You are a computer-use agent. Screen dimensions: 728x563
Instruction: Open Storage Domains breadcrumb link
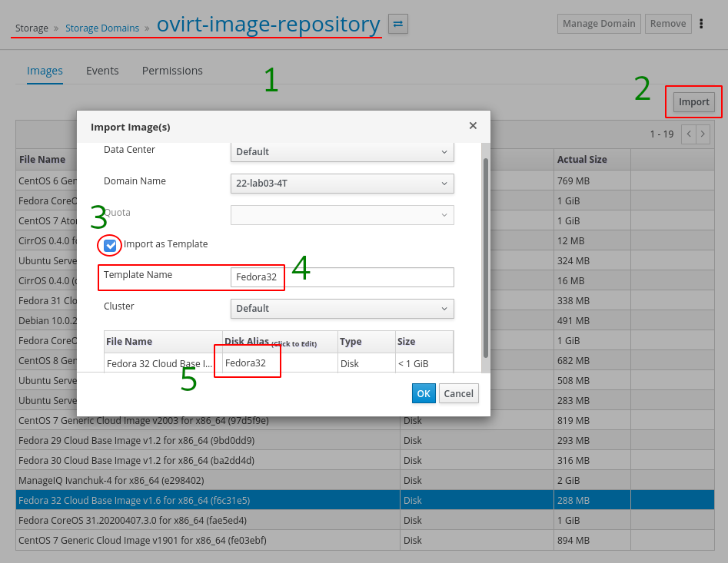point(102,28)
